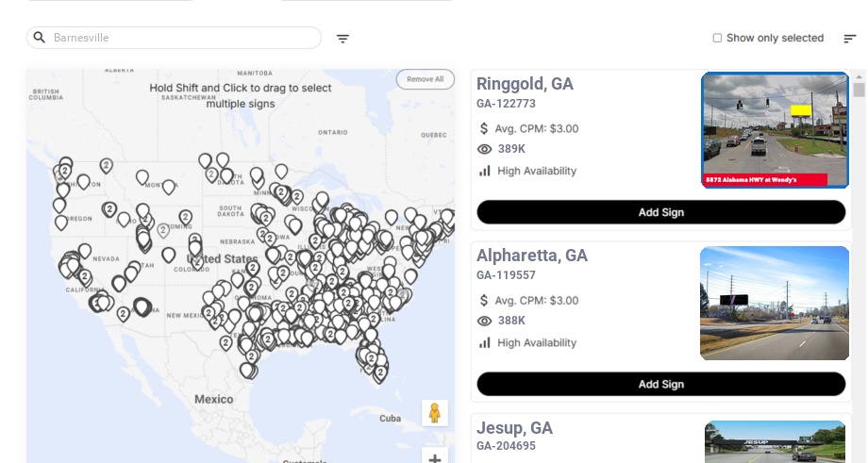Click the dollar CPM icon for Ringgold

tap(484, 128)
